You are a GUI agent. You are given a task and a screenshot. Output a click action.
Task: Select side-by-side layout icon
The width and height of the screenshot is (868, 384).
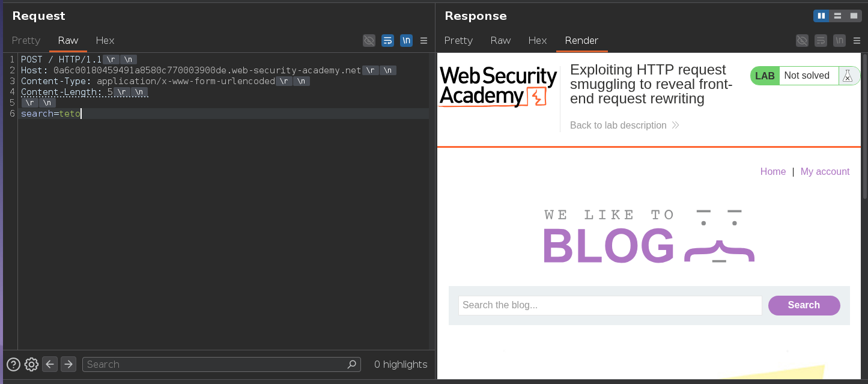821,16
